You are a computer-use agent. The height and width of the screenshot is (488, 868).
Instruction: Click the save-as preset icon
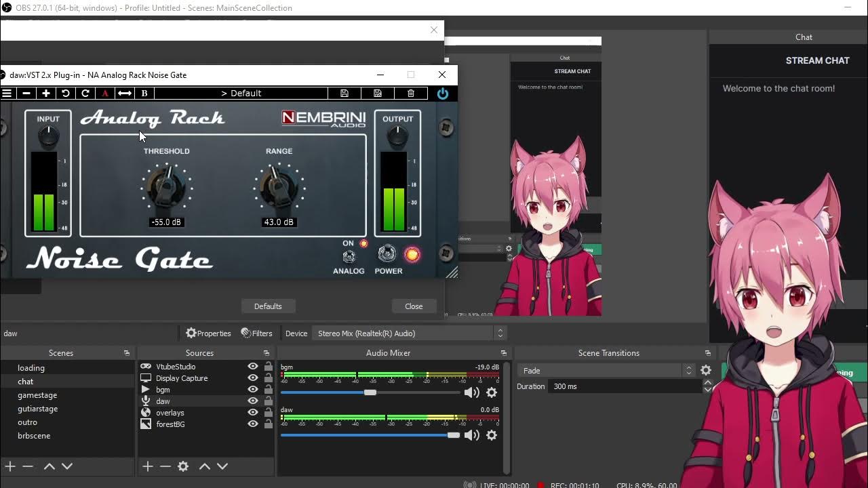point(378,94)
